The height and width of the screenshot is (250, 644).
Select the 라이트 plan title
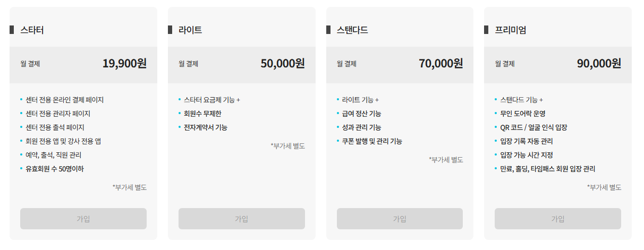pyautogui.click(x=190, y=30)
